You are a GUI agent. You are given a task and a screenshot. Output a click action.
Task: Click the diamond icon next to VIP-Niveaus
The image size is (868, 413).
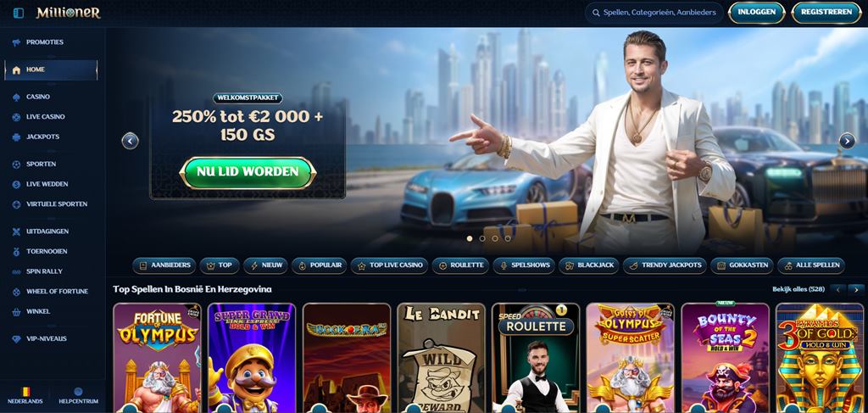[16, 339]
